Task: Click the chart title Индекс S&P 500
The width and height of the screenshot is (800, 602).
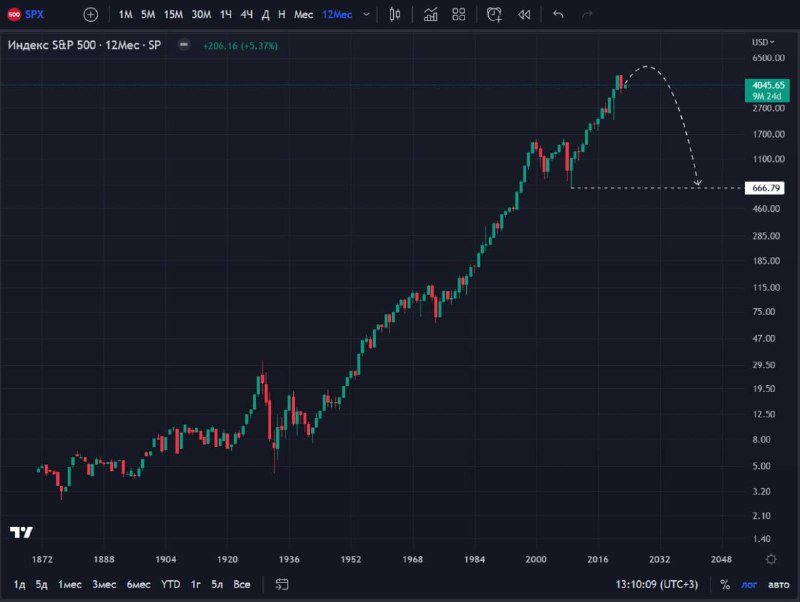Action: coord(52,45)
